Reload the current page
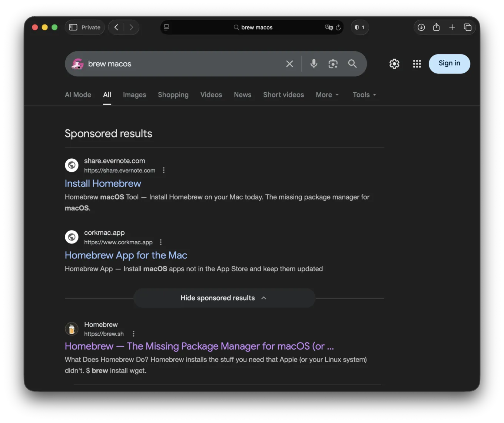 tap(338, 27)
